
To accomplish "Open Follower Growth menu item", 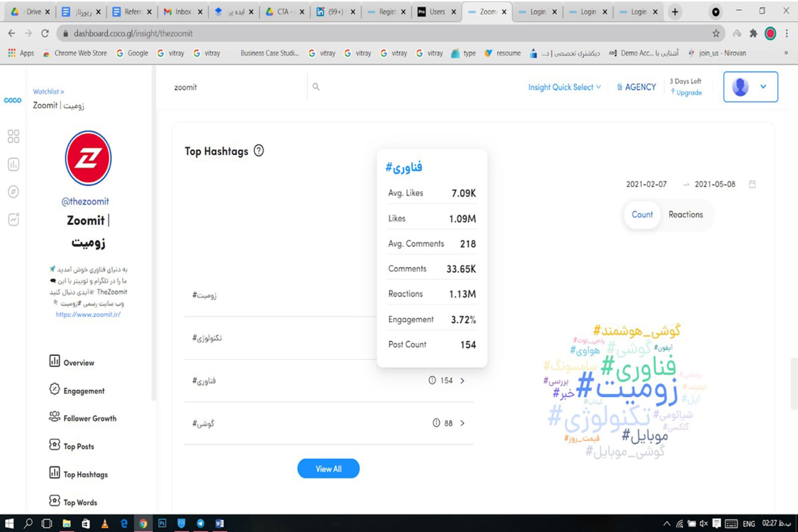I will pyautogui.click(x=89, y=419).
